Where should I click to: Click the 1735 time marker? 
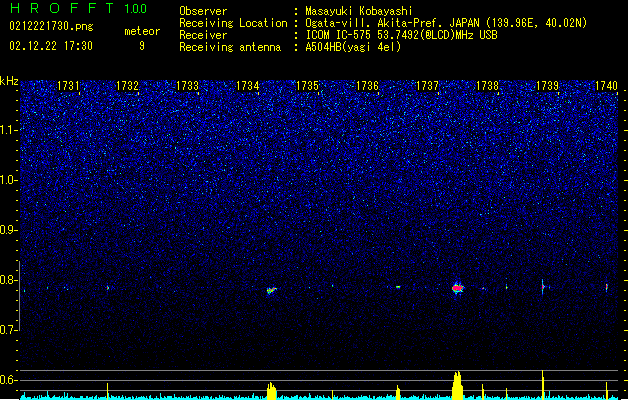pos(307,86)
